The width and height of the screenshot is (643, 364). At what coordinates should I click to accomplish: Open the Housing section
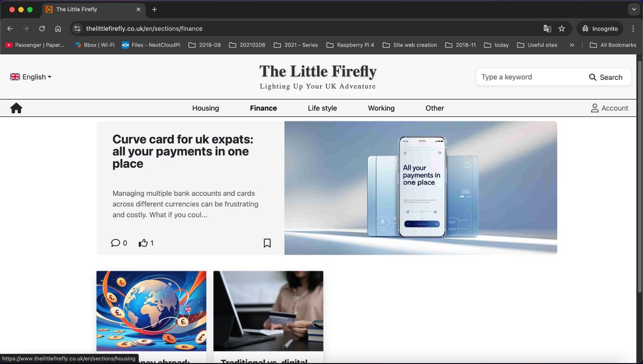(x=205, y=108)
